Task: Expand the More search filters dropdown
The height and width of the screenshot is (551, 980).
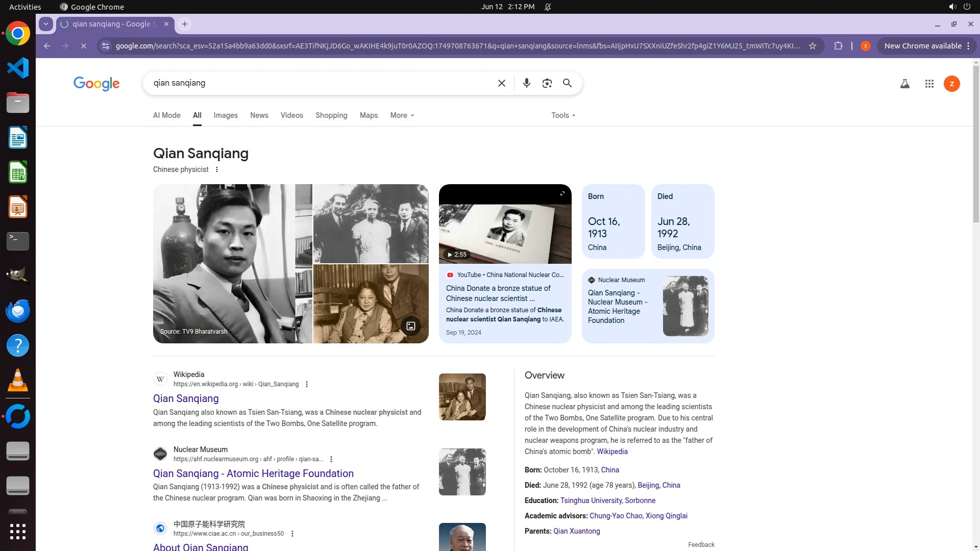Action: (x=402, y=115)
